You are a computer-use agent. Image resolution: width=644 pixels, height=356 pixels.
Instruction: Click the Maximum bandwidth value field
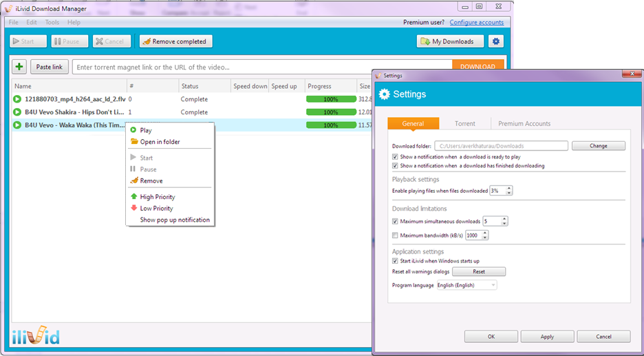coord(473,235)
